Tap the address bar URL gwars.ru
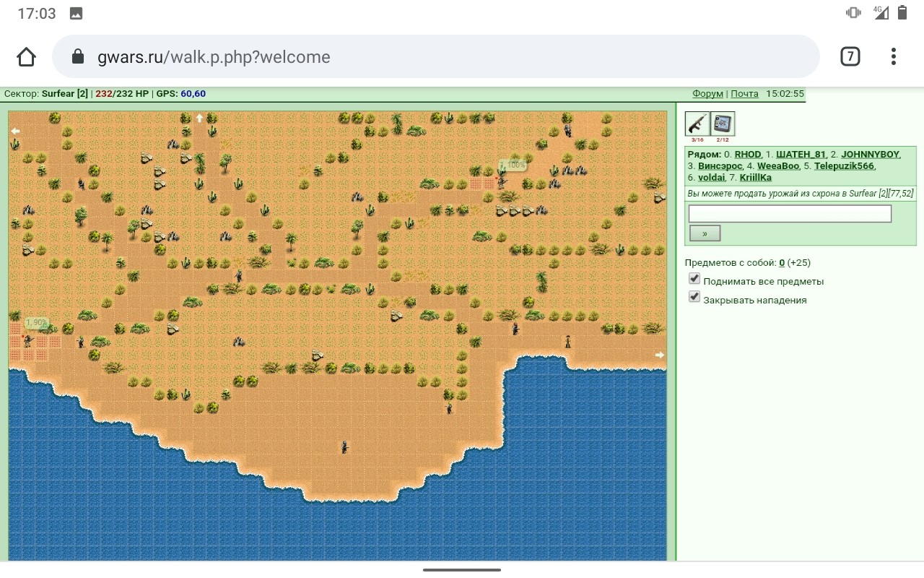This screenshot has width=924, height=578. pyautogui.click(x=214, y=57)
